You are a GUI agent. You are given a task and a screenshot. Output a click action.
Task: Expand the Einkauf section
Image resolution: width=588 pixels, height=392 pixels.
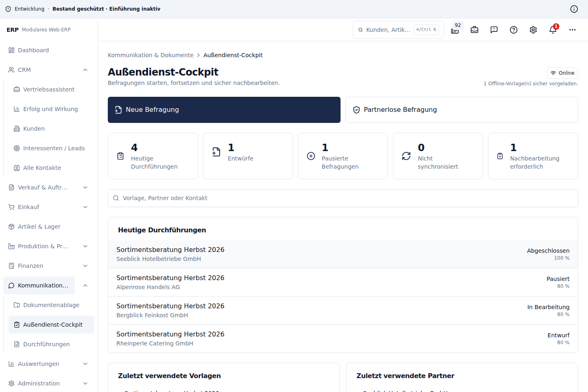[x=85, y=207]
